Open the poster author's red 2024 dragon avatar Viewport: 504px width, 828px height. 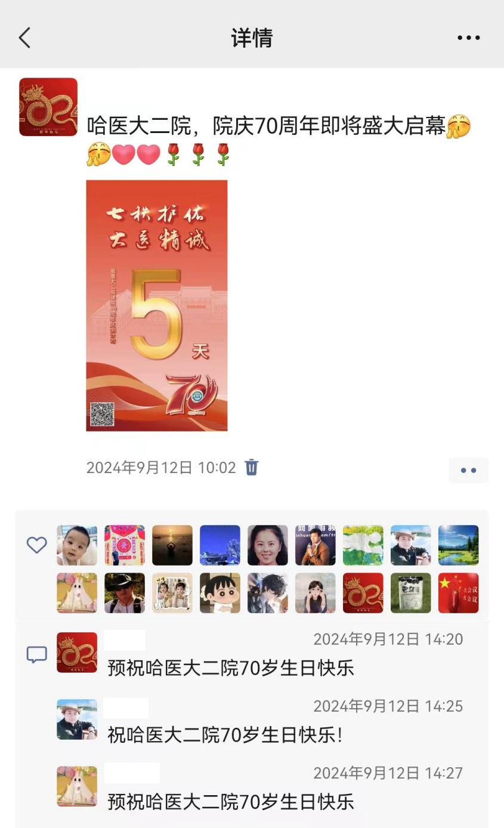tap(48, 107)
